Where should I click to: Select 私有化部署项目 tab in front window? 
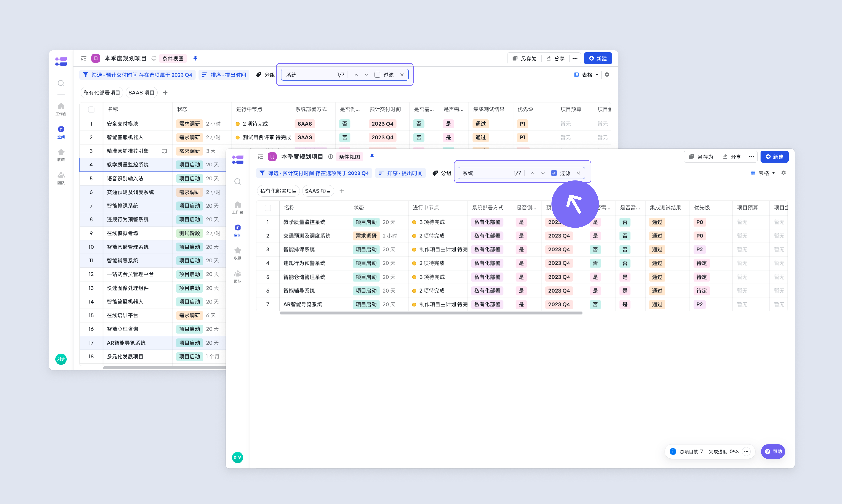tap(278, 191)
